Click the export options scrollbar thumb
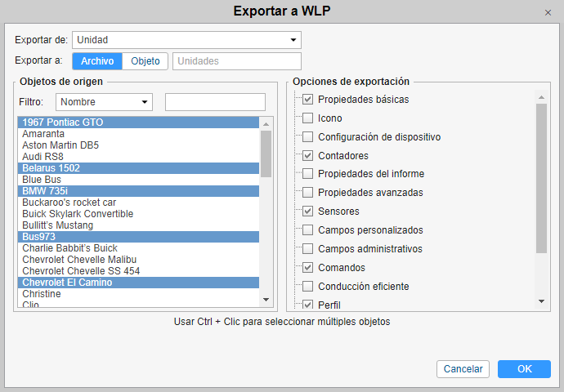Viewport: 564px width, 392px height. coord(541,179)
